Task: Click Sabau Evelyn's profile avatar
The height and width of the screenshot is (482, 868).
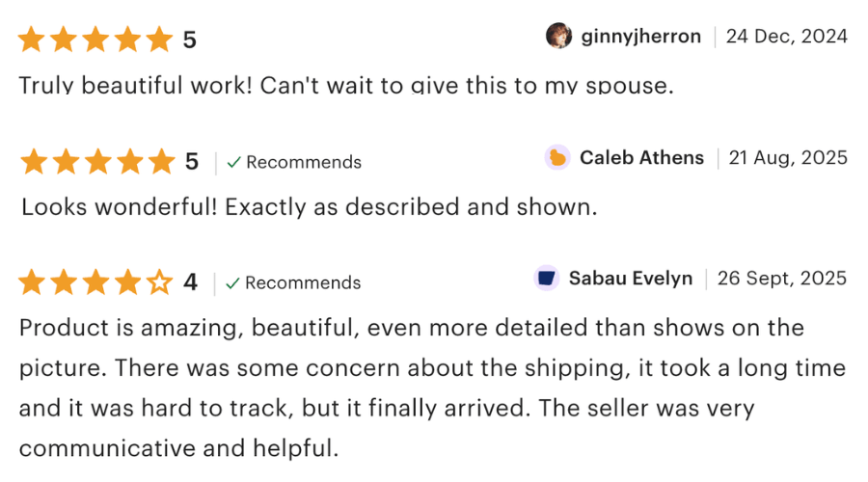Action: click(547, 279)
